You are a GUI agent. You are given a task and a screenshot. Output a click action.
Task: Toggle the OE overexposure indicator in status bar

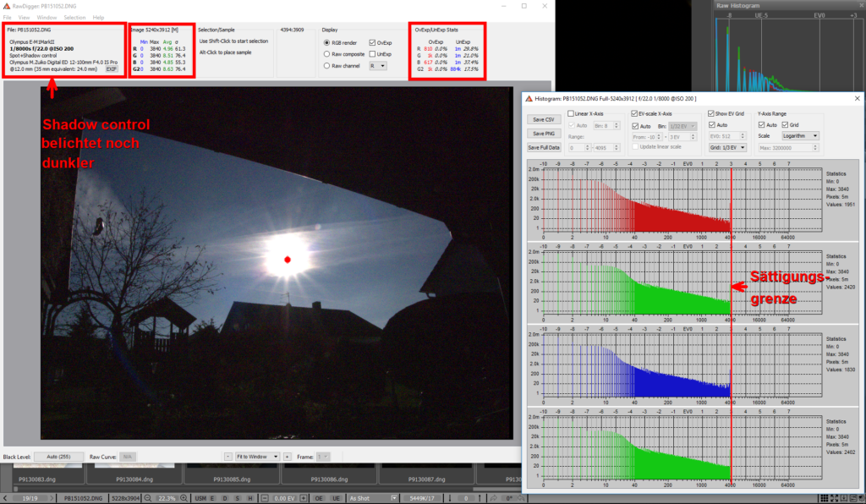coord(319,498)
